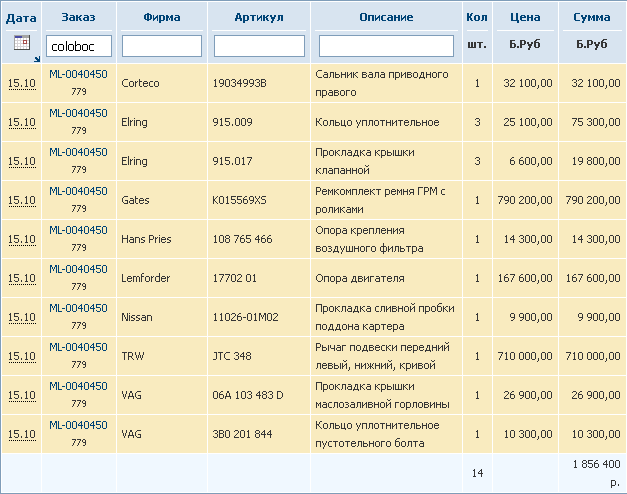Sort by the Цена column header
Screen dimensions: 627x494
(x=525, y=17)
